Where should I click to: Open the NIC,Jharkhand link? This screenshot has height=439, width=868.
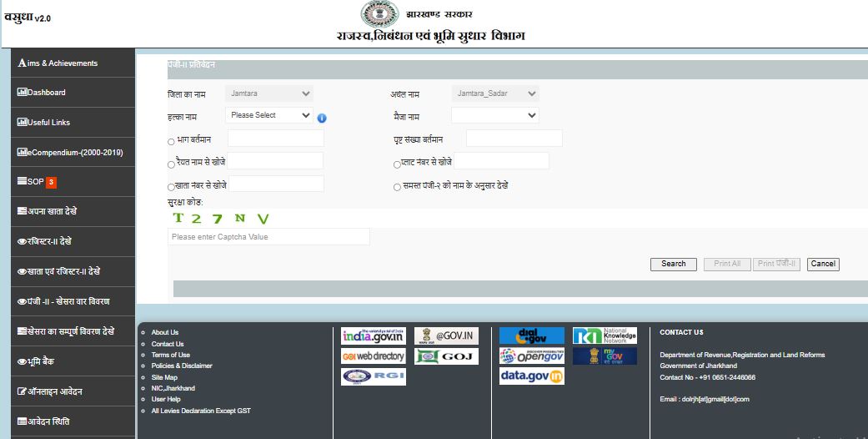(173, 389)
